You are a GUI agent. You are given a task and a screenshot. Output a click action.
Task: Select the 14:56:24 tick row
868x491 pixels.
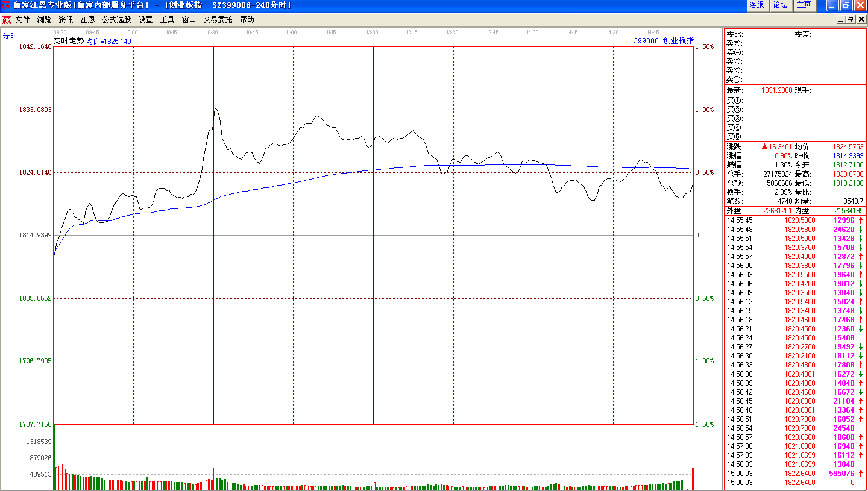click(796, 338)
